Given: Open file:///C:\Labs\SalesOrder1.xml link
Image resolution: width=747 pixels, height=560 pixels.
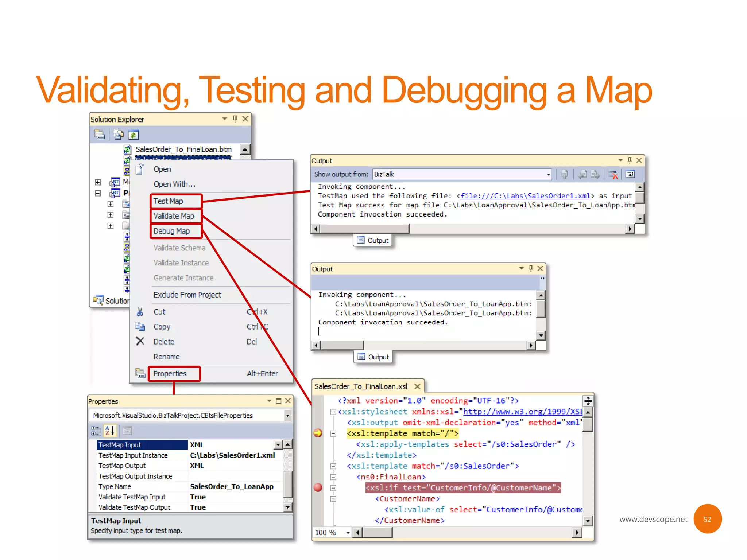Looking at the screenshot, I should [x=525, y=196].
